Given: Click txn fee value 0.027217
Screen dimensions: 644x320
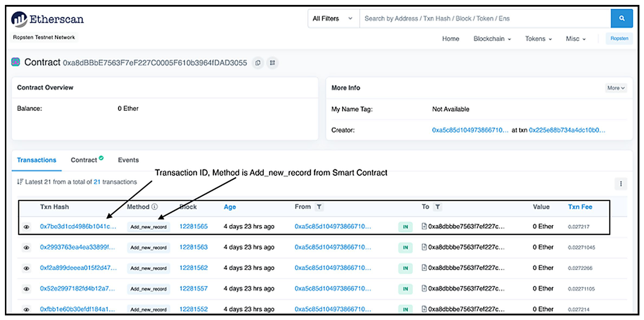Looking at the screenshot, I should tap(579, 227).
